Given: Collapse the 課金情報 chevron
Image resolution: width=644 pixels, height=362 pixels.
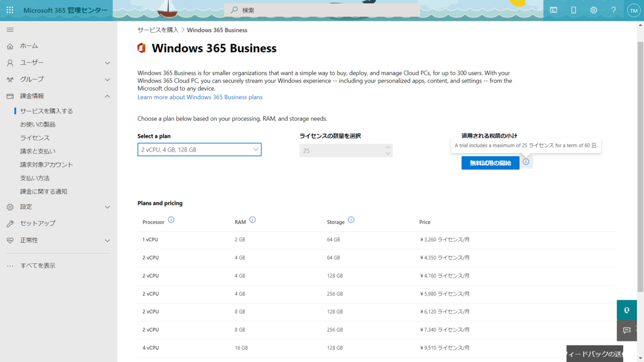Looking at the screenshot, I should (x=107, y=96).
